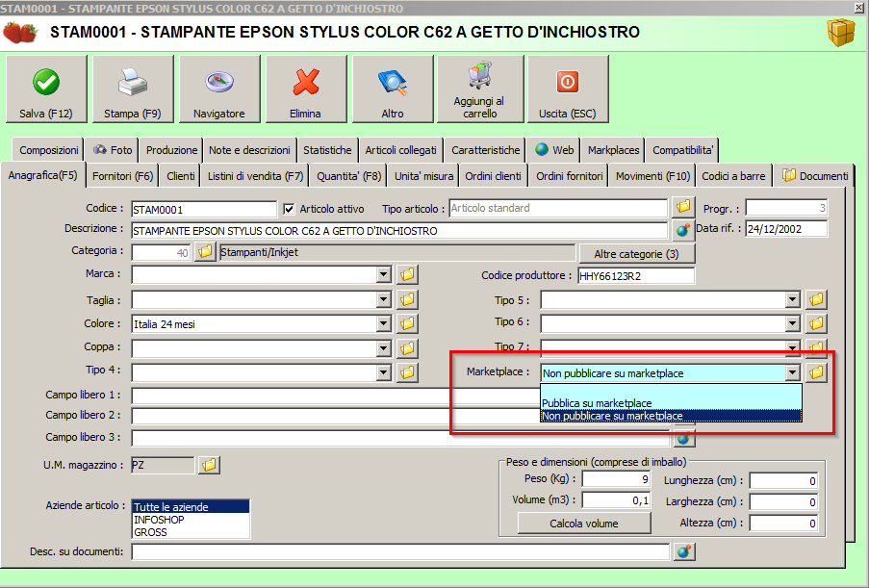The height and width of the screenshot is (588, 869).
Task: Expand the Taglia dropdown
Action: (x=384, y=300)
